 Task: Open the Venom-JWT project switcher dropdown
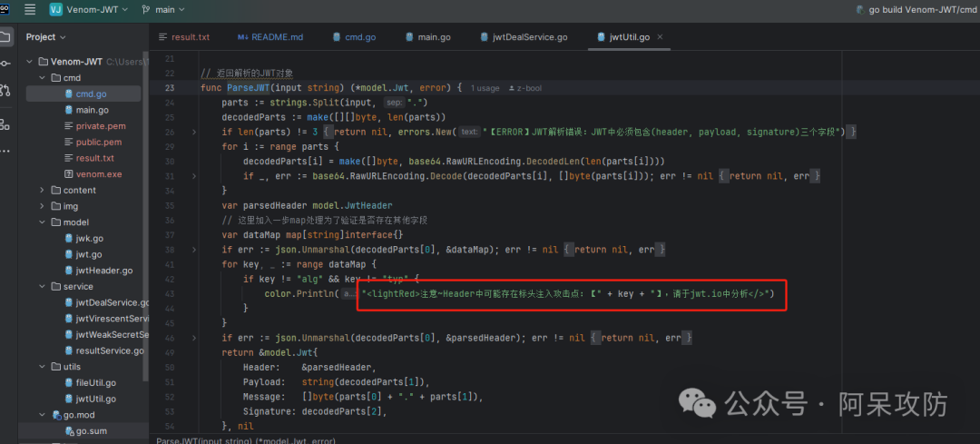click(89, 9)
